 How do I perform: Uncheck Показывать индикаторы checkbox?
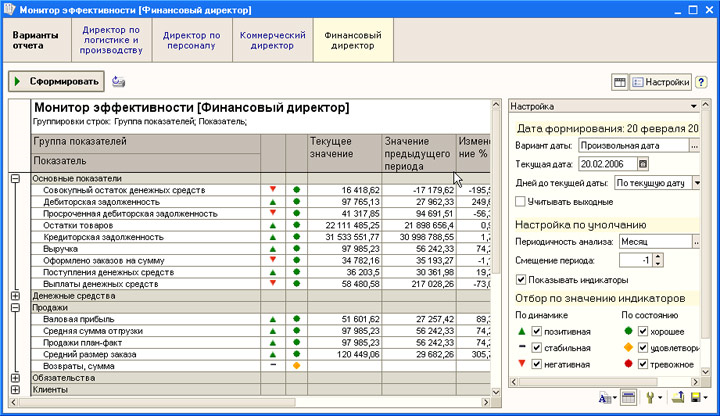tap(521, 280)
